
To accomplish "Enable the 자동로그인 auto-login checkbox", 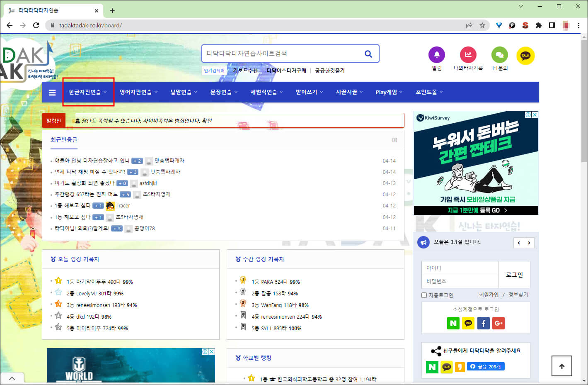I will (424, 295).
